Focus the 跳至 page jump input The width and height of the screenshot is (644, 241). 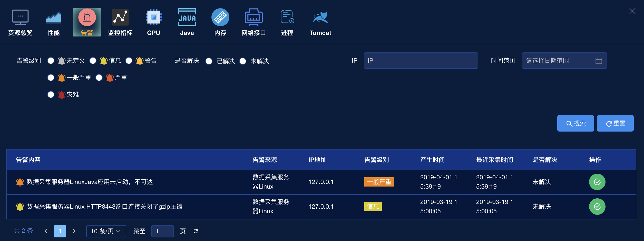(162, 231)
